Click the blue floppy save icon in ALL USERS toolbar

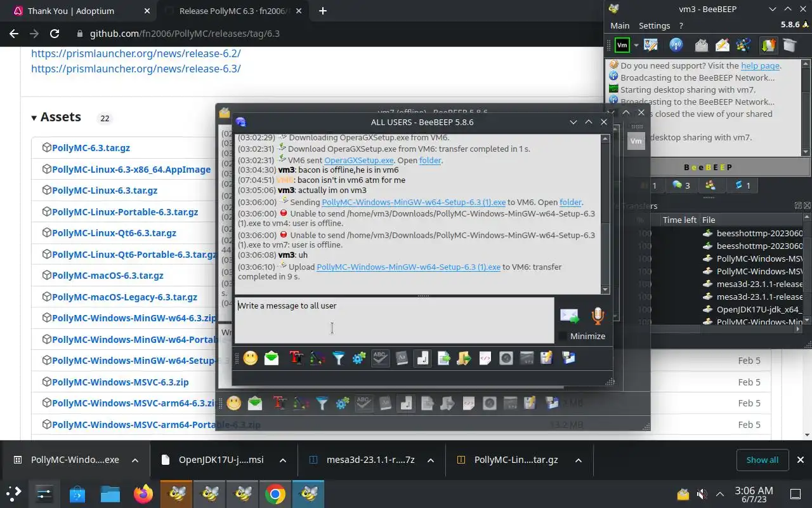[x=568, y=358]
